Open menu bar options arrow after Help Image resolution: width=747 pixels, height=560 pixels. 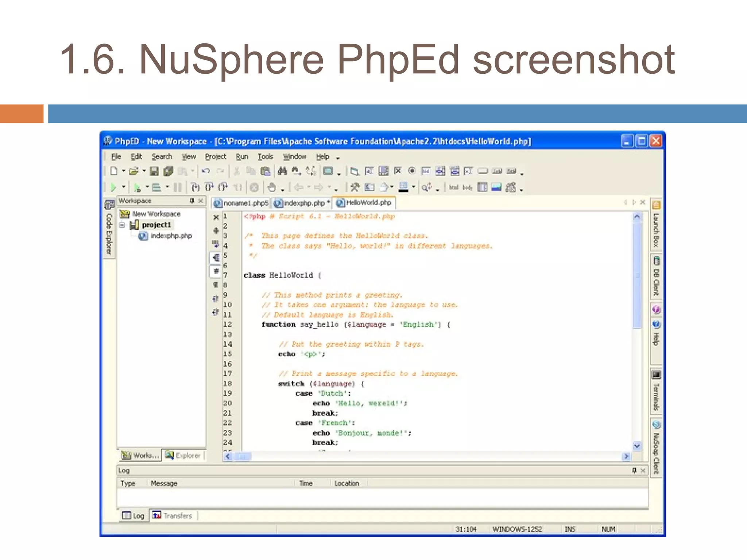tap(338, 158)
